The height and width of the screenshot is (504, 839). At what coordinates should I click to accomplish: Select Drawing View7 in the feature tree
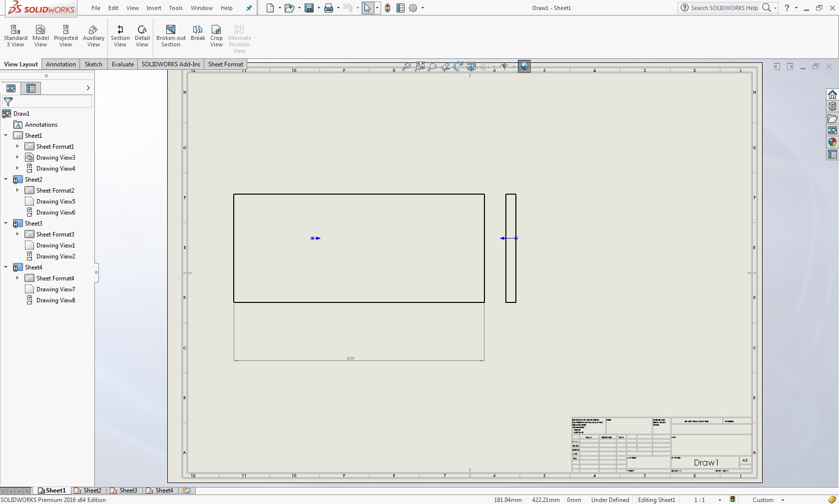tap(55, 289)
